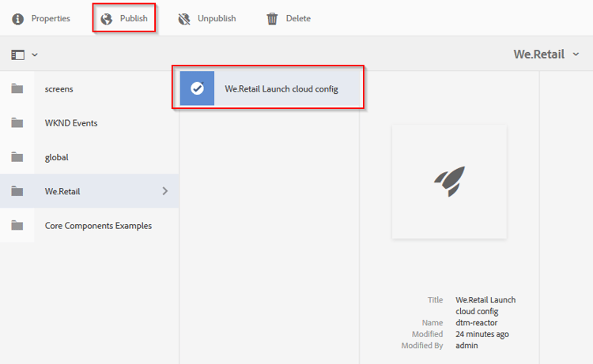593x364 pixels.
Task: Deselect We.Retail Launch cloud config checkmark
Action: (x=197, y=88)
